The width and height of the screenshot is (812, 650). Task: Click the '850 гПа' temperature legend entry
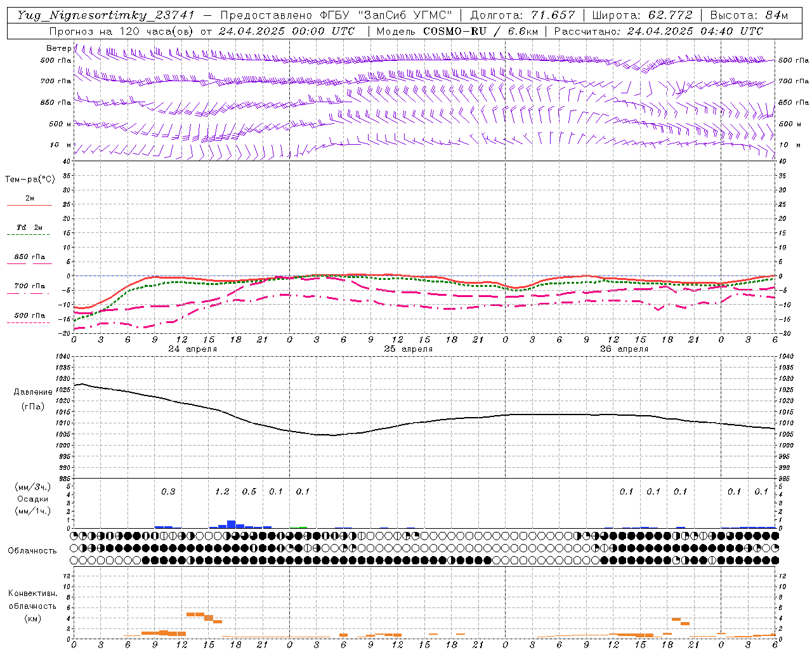(29, 257)
